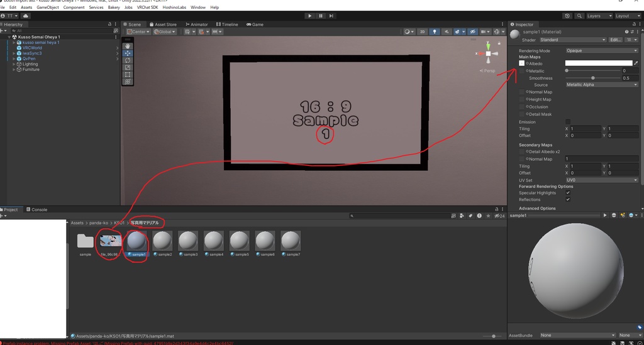Viewport: 644px width, 345px height.
Task: Select VRCWorld in the Hierarchy
Action: (x=32, y=48)
